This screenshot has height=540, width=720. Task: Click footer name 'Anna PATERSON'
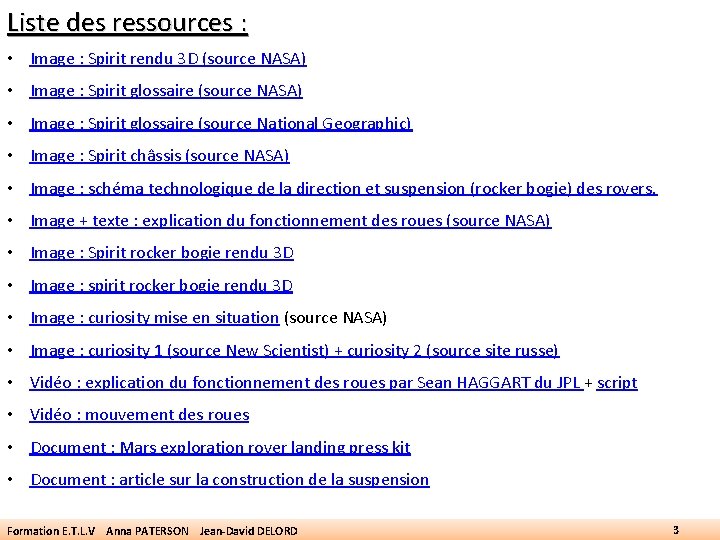147,531
